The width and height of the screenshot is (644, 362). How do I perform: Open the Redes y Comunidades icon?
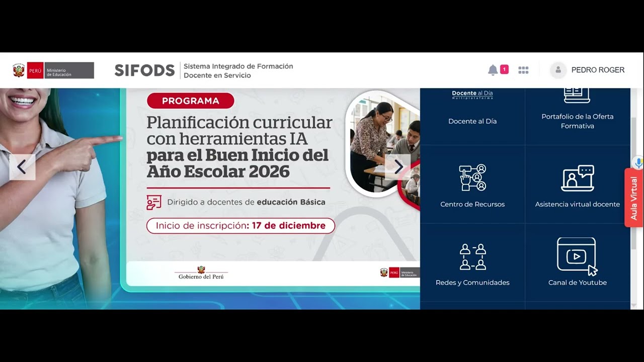click(472, 256)
